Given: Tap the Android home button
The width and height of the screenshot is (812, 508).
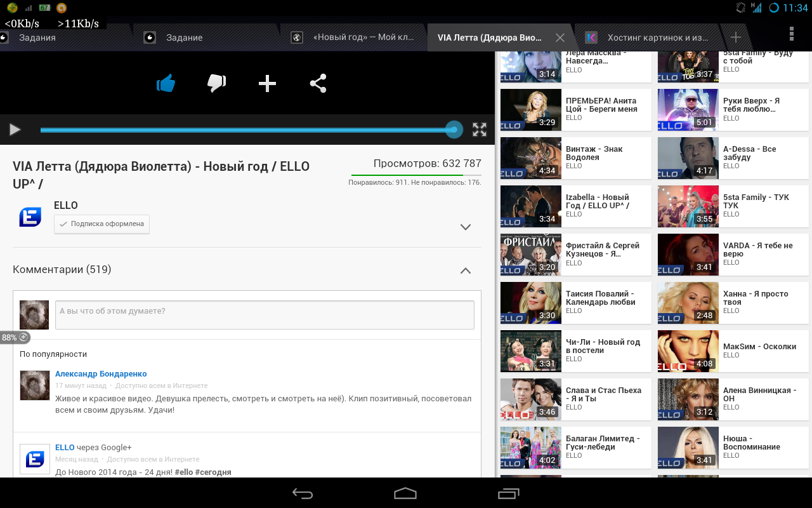Looking at the screenshot, I should (405, 493).
